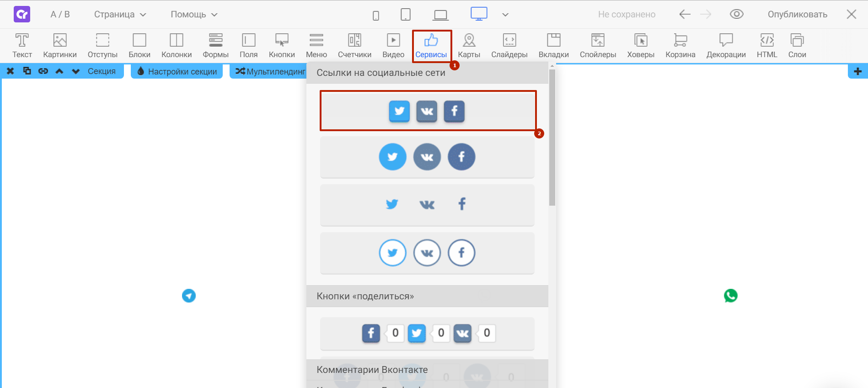Click Ссылки на социальные сети header
This screenshot has width=868, height=388.
427,73
